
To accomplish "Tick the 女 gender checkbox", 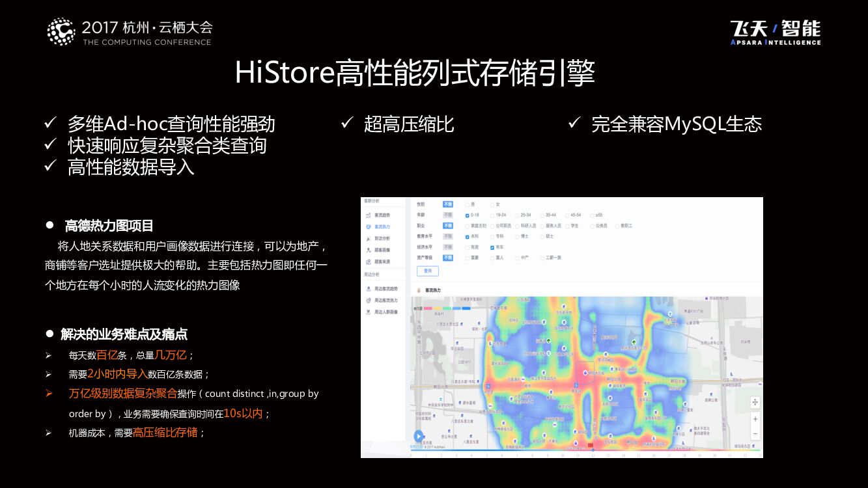I will coord(492,204).
